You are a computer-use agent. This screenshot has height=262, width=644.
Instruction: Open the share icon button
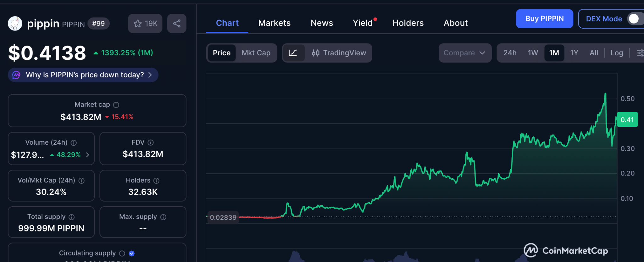click(x=177, y=24)
